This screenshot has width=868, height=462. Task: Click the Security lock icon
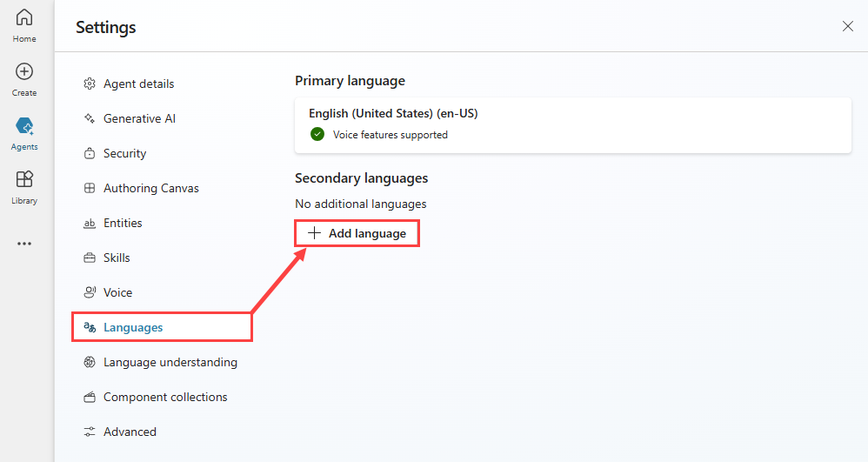(89, 153)
